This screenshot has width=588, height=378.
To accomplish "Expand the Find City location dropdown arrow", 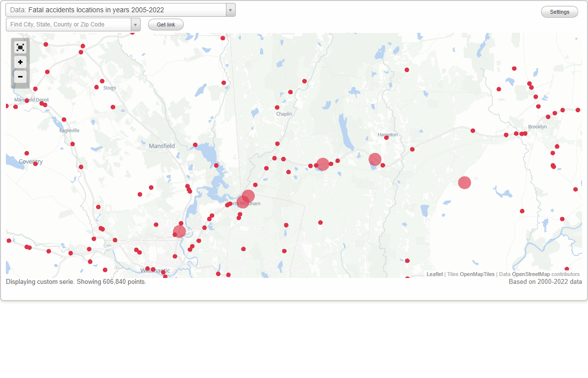I will (135, 25).
